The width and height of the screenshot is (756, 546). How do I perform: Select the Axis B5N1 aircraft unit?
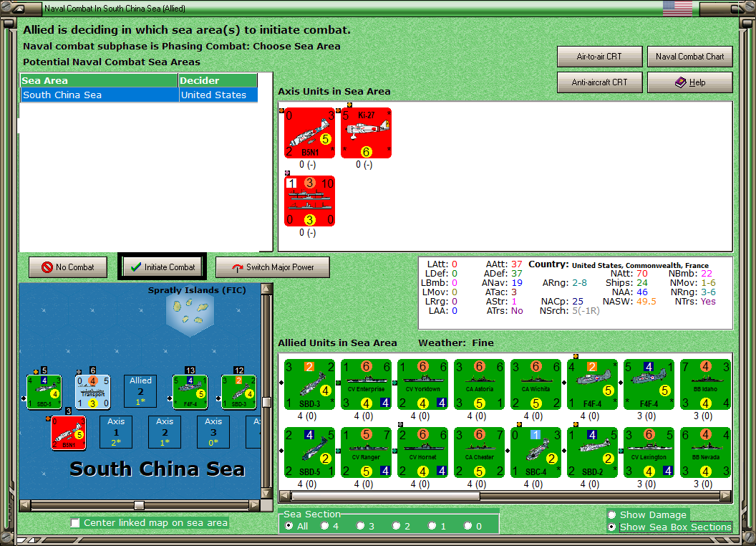pos(309,133)
